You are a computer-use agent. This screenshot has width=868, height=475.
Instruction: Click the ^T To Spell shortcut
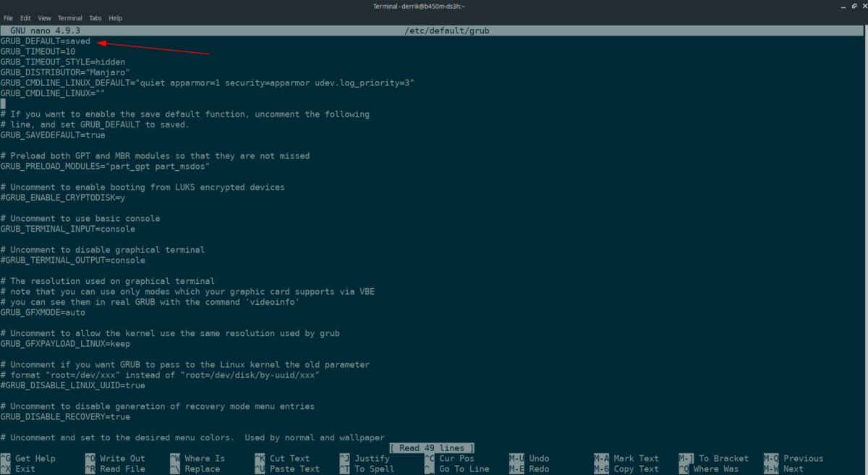[367, 469]
